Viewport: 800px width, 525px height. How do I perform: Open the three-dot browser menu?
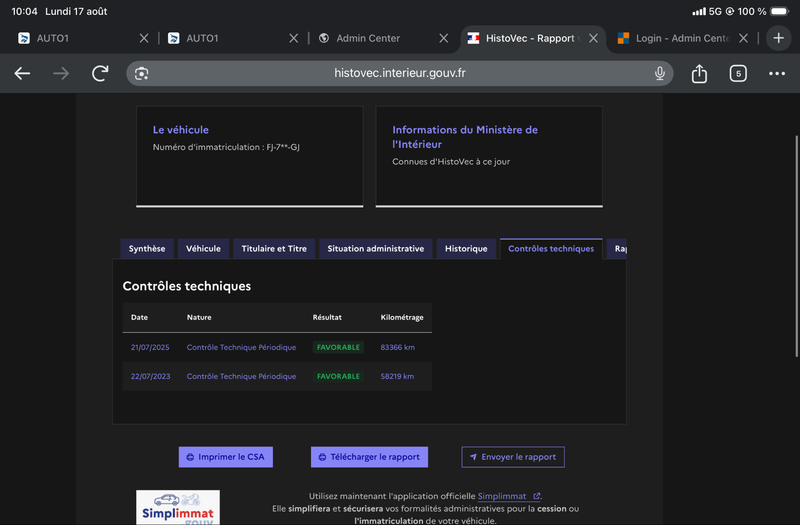point(777,73)
